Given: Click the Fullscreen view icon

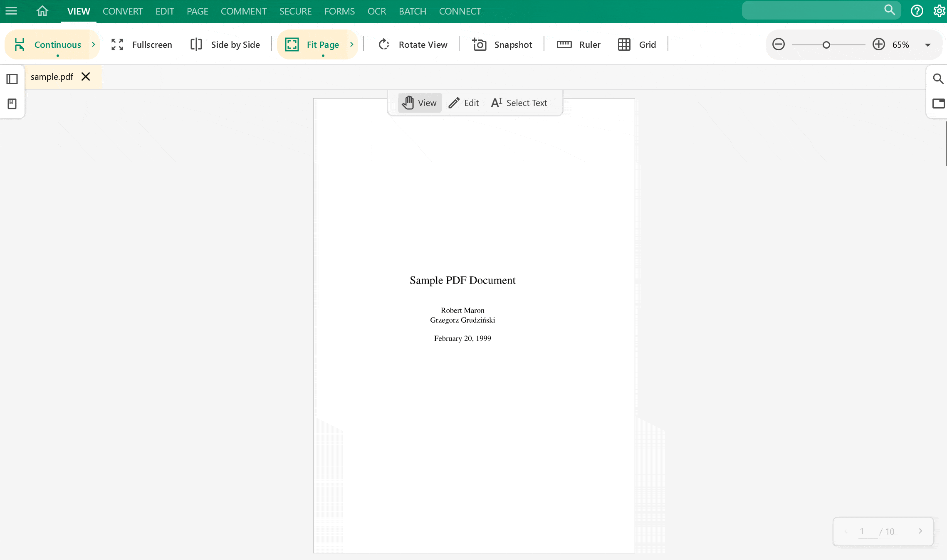Looking at the screenshot, I should [x=117, y=44].
